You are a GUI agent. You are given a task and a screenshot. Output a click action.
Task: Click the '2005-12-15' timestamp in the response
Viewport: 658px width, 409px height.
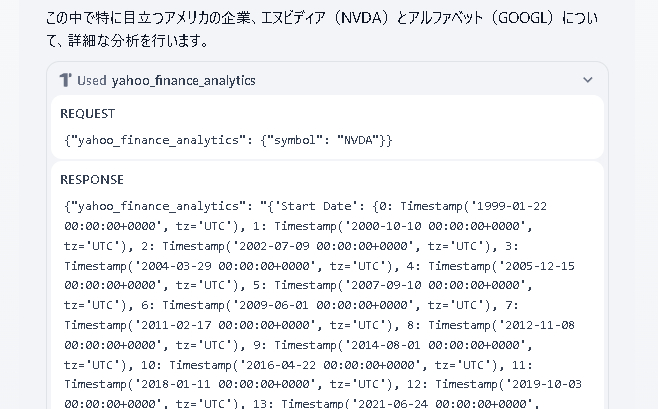pyautogui.click(x=540, y=266)
